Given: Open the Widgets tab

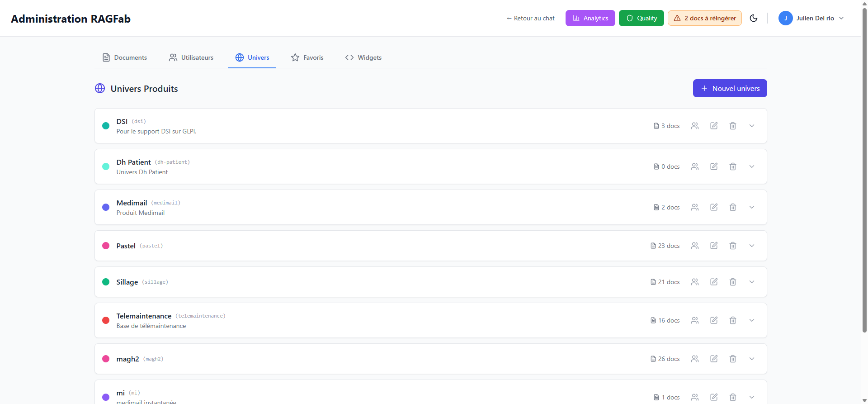Looking at the screenshot, I should pos(363,57).
